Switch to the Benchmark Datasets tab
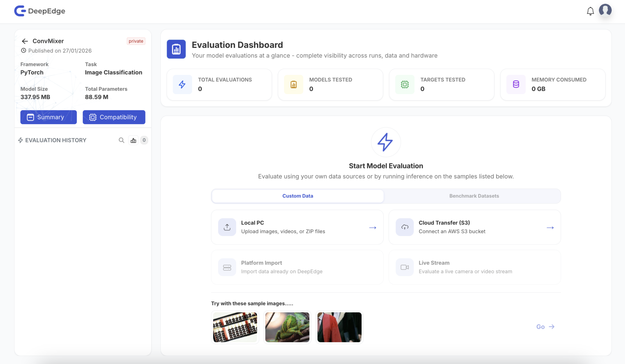Viewport: 625px width, 364px height. tap(474, 196)
